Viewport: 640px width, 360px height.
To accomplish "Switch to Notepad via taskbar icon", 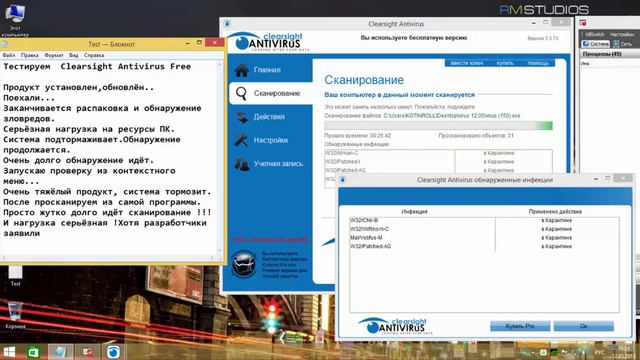I will [60, 352].
